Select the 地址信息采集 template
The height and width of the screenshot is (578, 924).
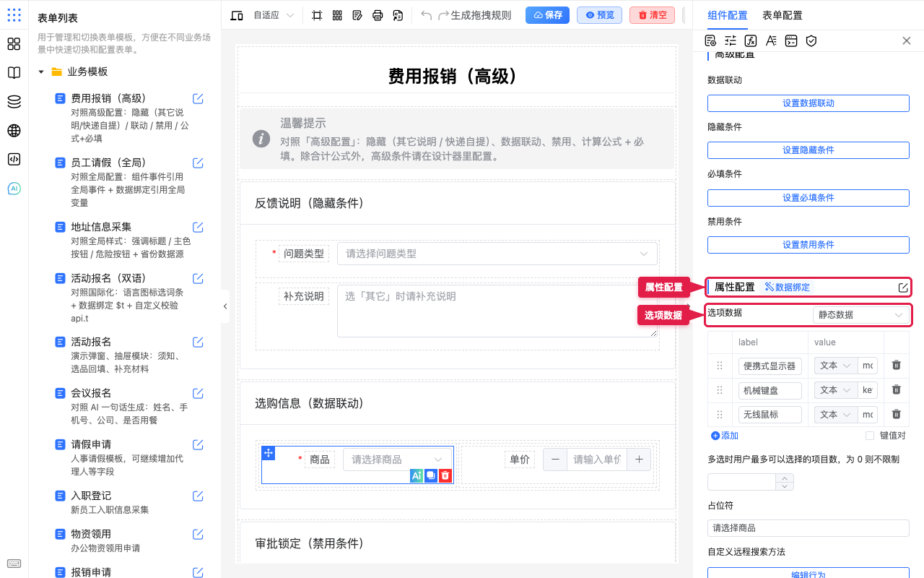coord(101,227)
